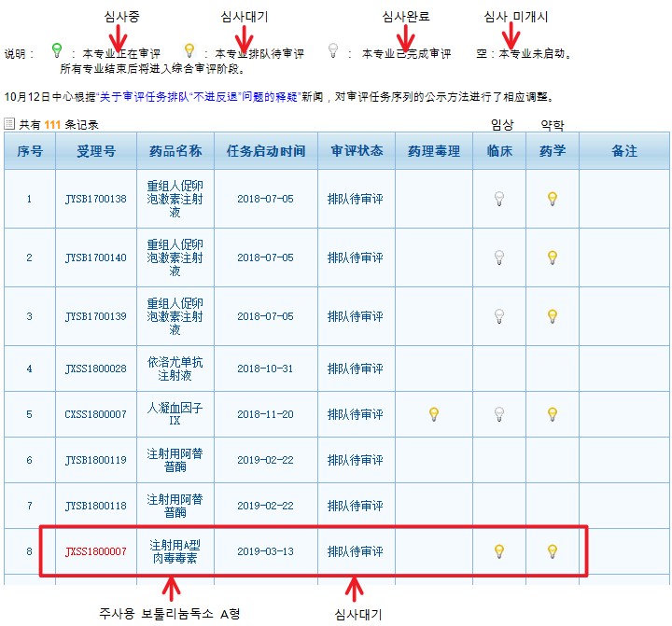Click the white 临床 bulb for CXSS1800007

pyautogui.click(x=499, y=414)
